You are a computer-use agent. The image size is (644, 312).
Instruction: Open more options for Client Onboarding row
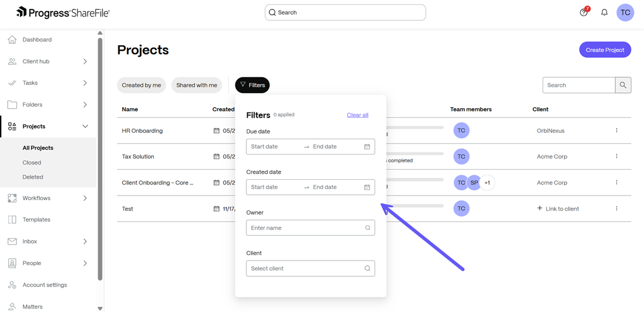616,183
